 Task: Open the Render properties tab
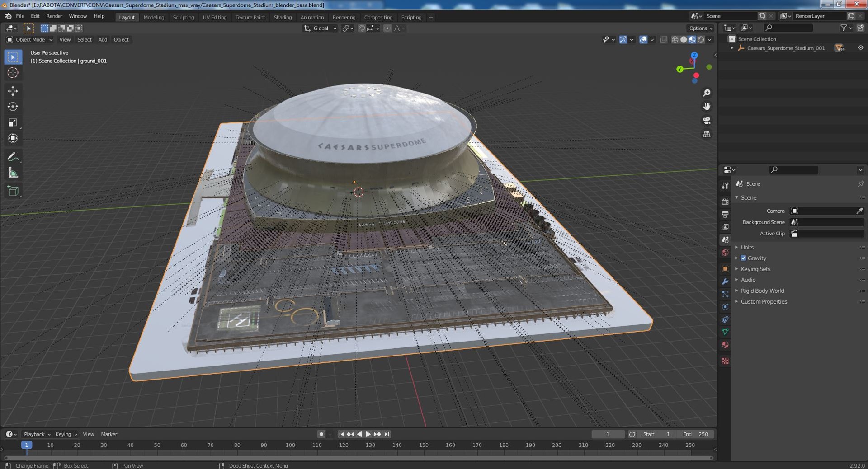[x=725, y=202]
